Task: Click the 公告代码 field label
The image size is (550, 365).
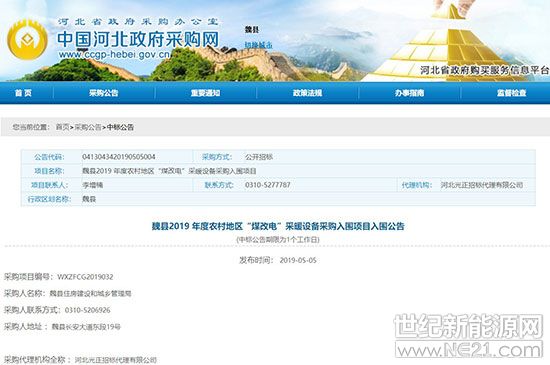Action: click(49, 157)
